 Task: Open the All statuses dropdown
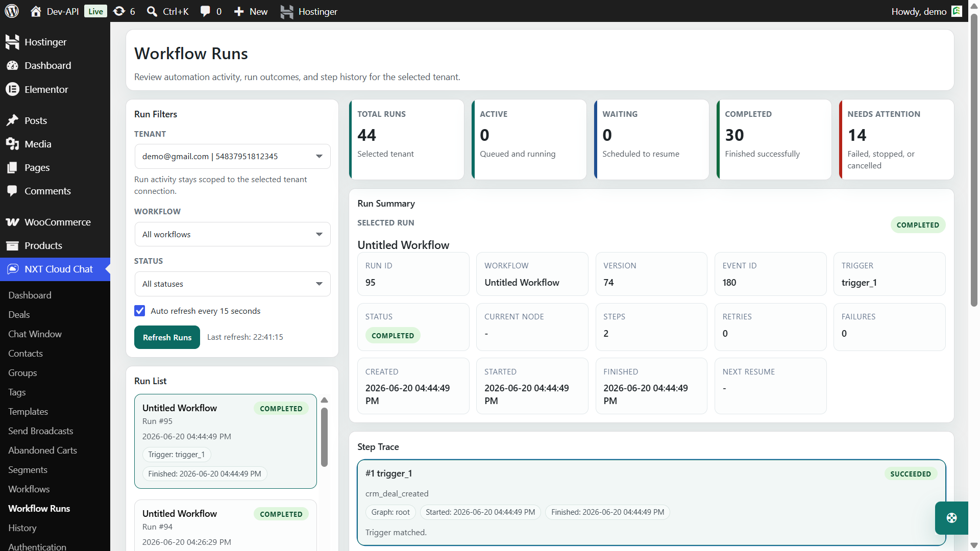pyautogui.click(x=232, y=284)
